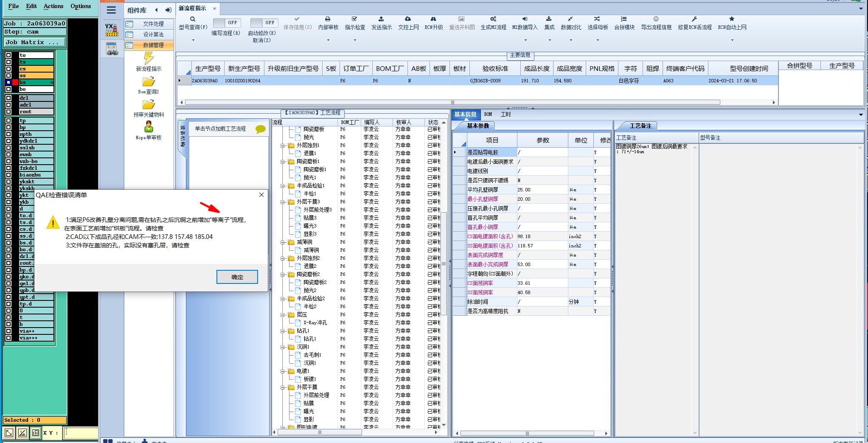Check the box for layer drl
868x443 pixels.
(x=8, y=98)
